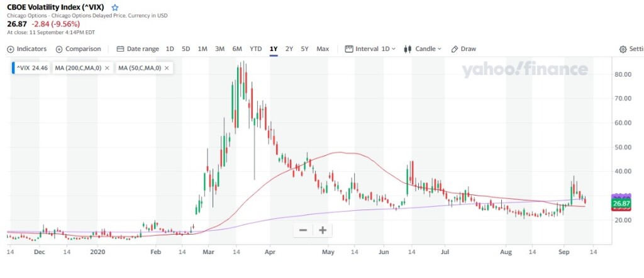Screen dimensions: 644x278
Task: Zoom out chart with minus button
Action: pos(303,230)
